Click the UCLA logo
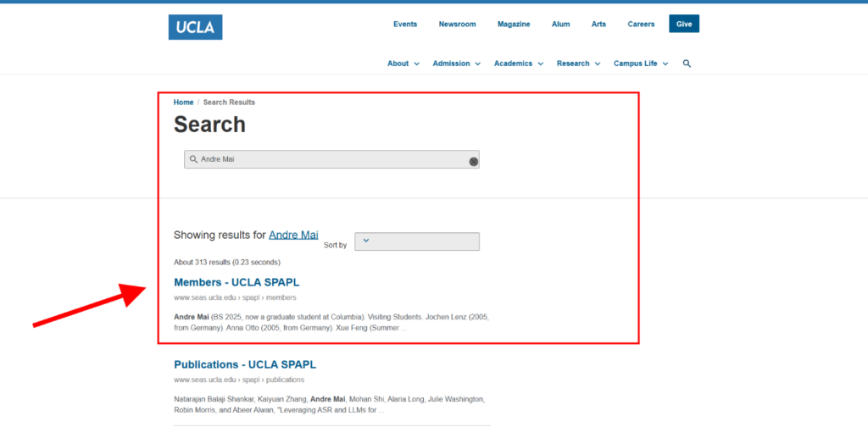The height and width of the screenshot is (427, 868). pyautogui.click(x=196, y=27)
